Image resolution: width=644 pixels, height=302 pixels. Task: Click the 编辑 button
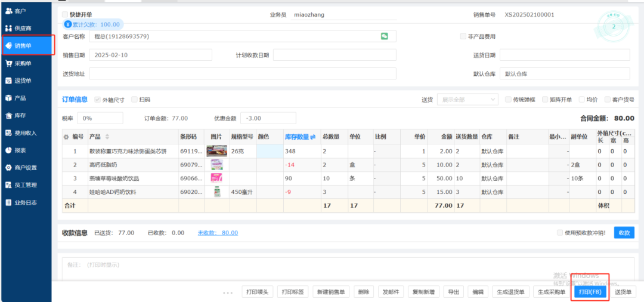[x=478, y=292]
